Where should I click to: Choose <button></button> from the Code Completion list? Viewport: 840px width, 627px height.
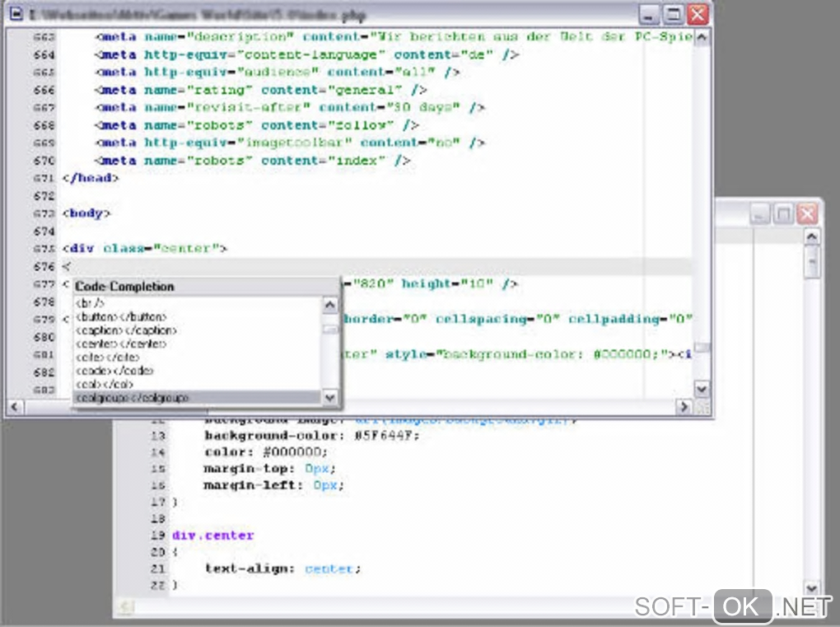click(122, 316)
